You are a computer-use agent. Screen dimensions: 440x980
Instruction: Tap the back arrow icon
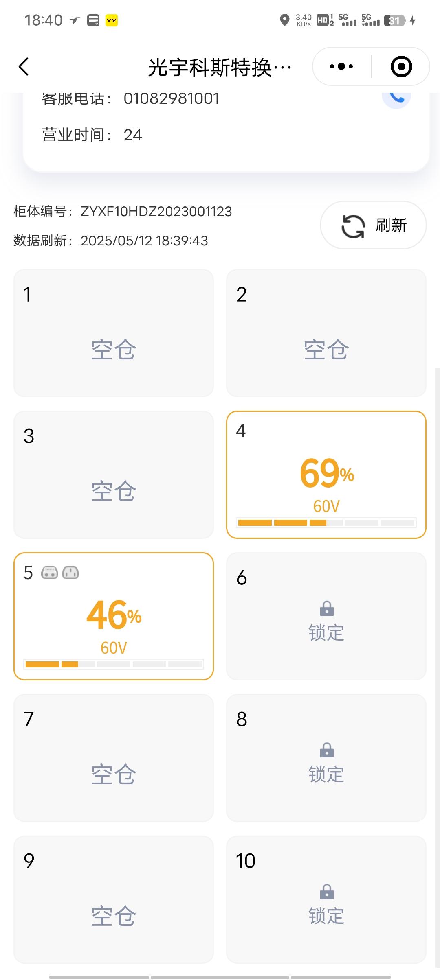click(x=24, y=66)
